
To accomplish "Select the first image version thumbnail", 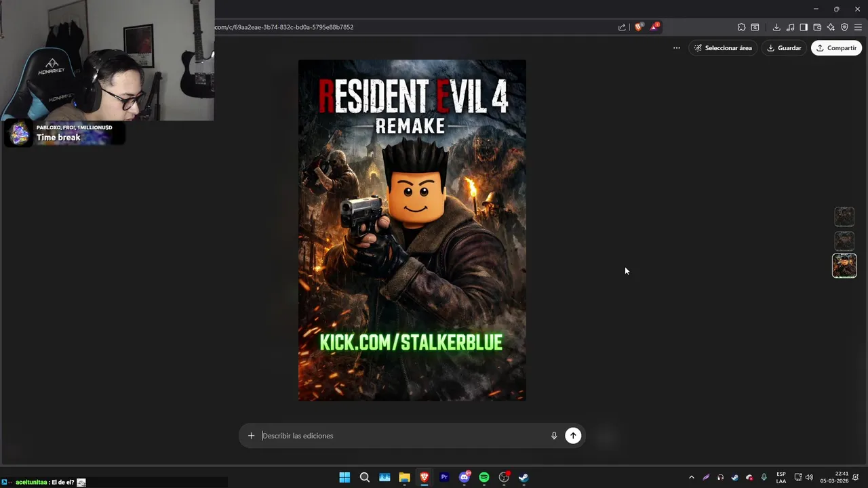I will [x=844, y=217].
